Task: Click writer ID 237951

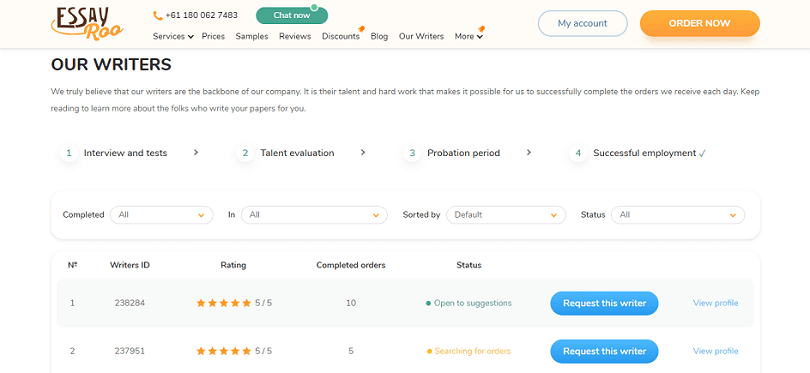Action: click(x=130, y=351)
